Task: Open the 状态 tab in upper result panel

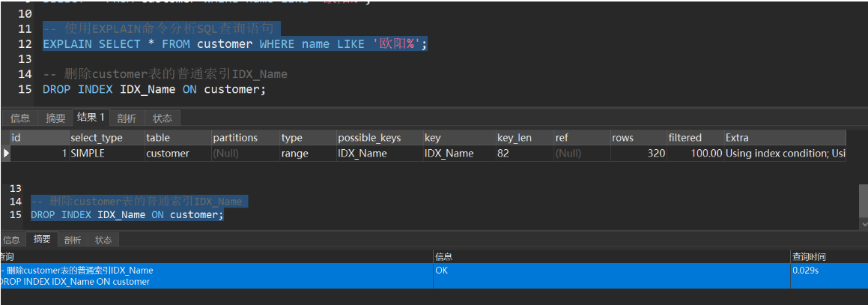Action: pyautogui.click(x=163, y=118)
